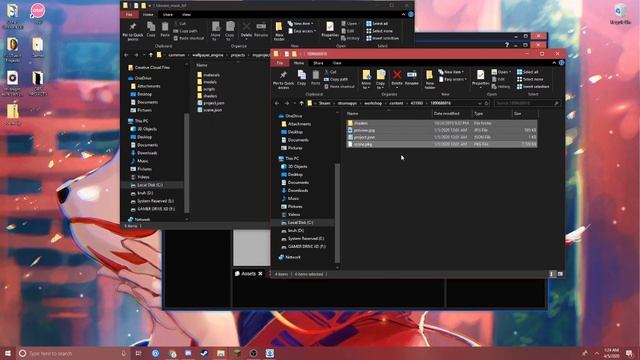Open Task View on the taskbar
This screenshot has width=640, height=360.
(138, 353)
